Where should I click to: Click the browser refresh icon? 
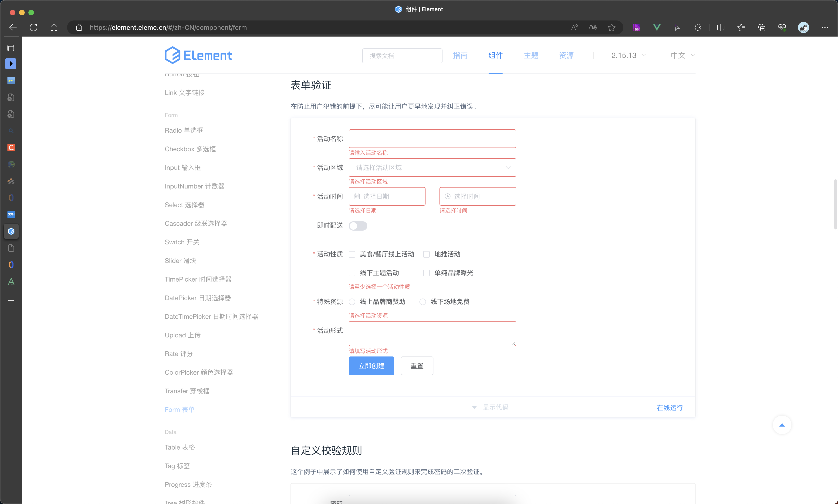coord(33,27)
